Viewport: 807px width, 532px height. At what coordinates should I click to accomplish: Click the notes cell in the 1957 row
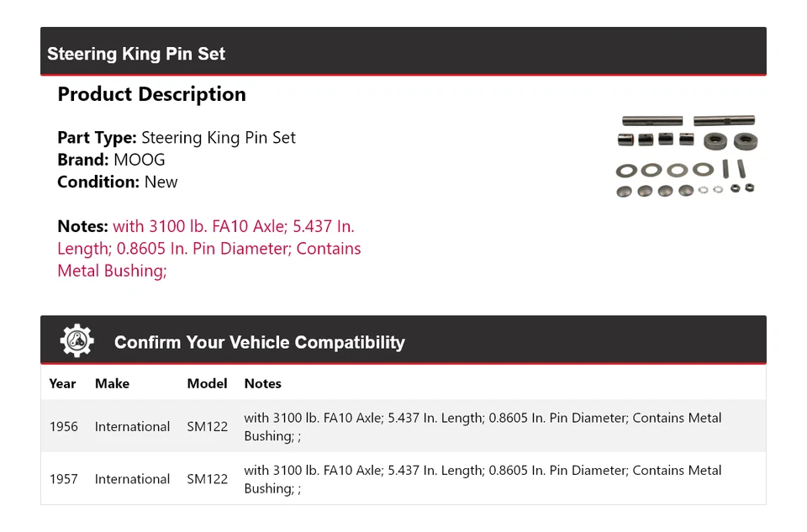[x=483, y=479]
